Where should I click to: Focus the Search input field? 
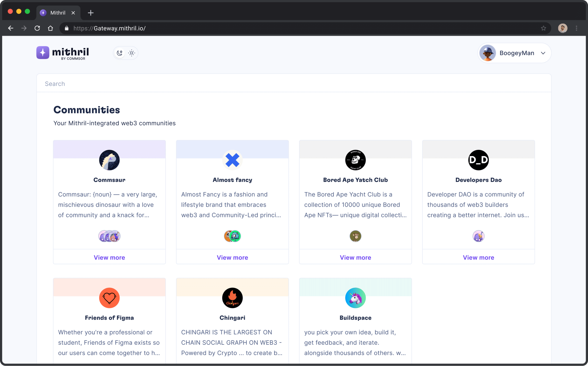[x=294, y=84]
